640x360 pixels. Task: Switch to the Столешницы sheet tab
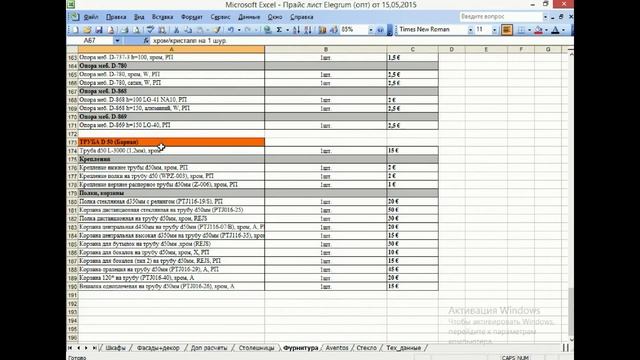256,348
